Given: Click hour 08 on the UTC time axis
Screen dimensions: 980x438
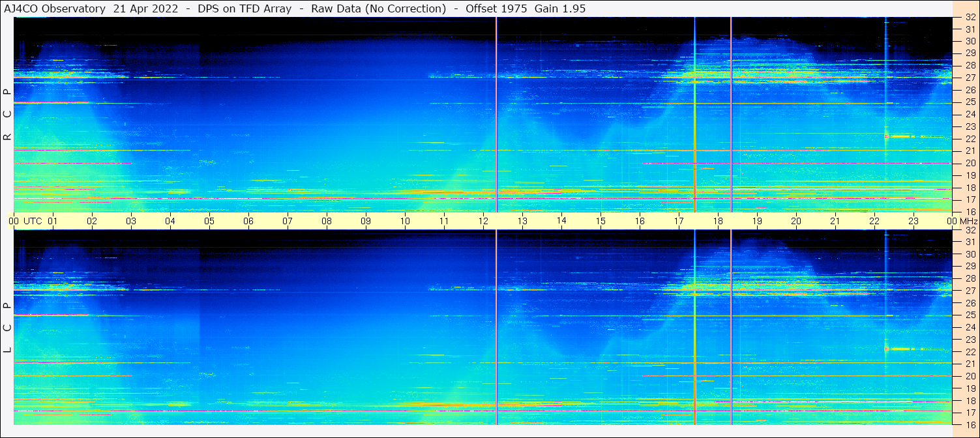Looking at the screenshot, I should [327, 221].
